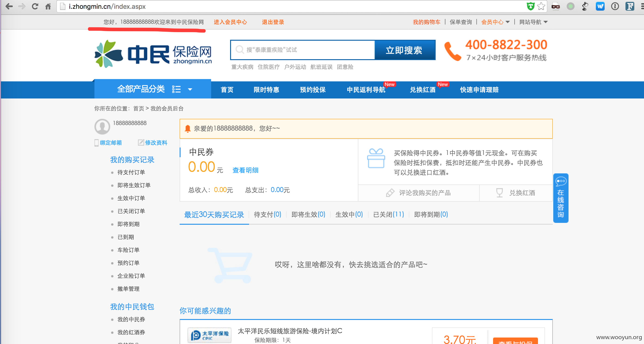Open the blue W extension icon
This screenshot has width=644, height=344.
click(x=600, y=6)
